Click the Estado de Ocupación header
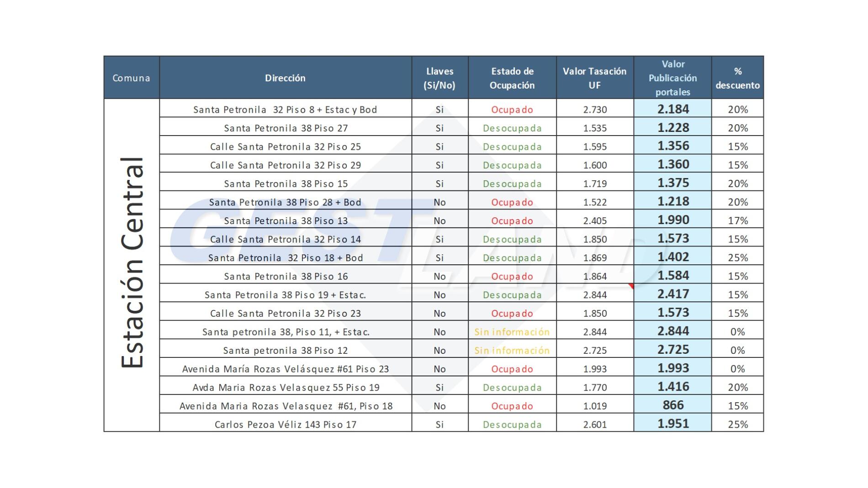 (x=512, y=78)
